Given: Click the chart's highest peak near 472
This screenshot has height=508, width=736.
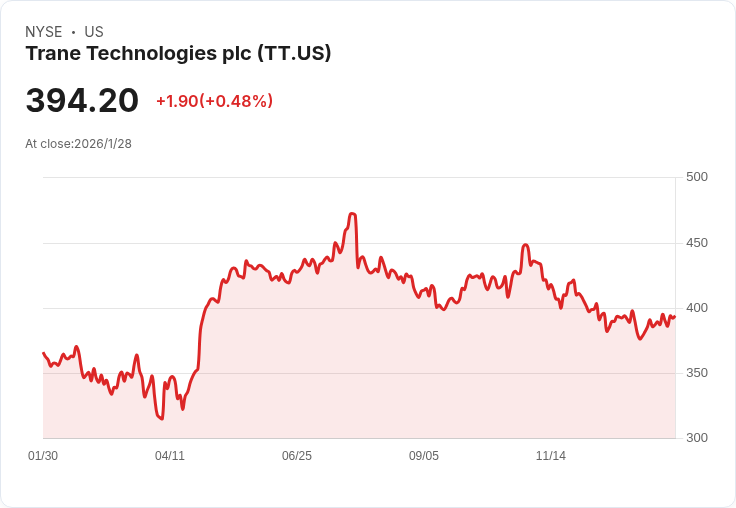Looking at the screenshot, I should (352, 214).
